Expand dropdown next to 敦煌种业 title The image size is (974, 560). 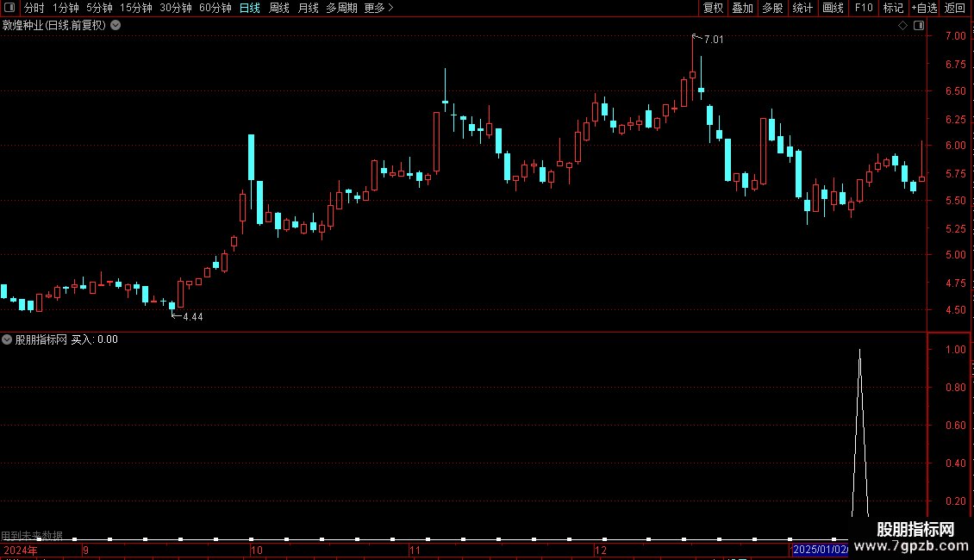click(116, 26)
